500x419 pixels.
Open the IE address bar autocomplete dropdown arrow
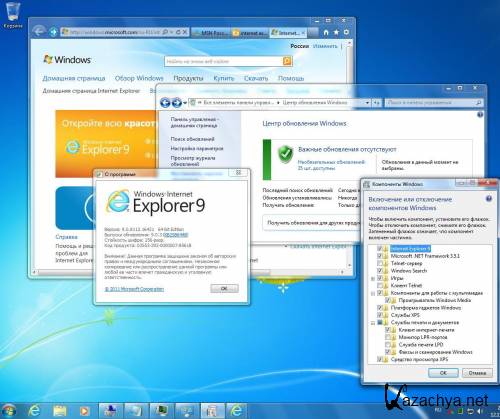point(171,32)
